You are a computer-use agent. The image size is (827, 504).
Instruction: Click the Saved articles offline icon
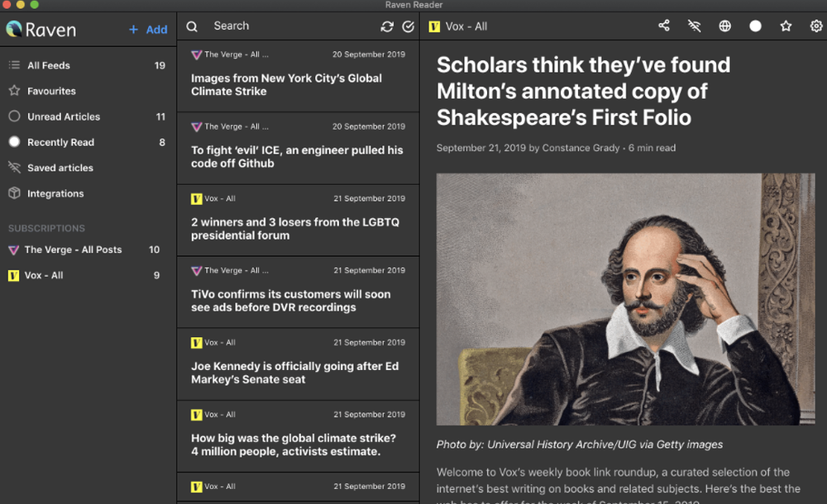14,167
